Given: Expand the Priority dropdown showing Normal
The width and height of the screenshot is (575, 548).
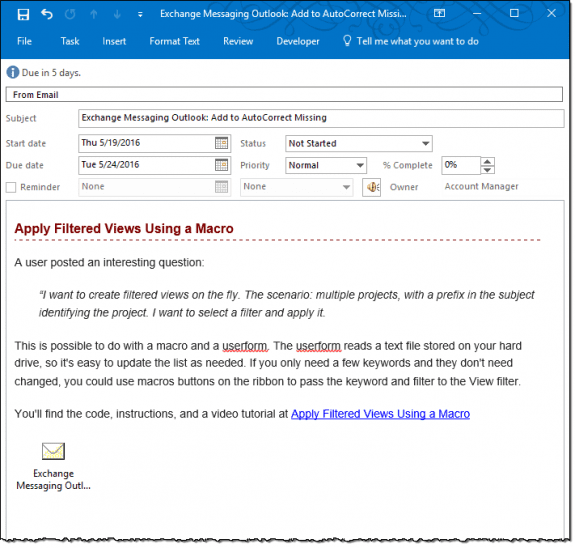Looking at the screenshot, I should click(360, 165).
